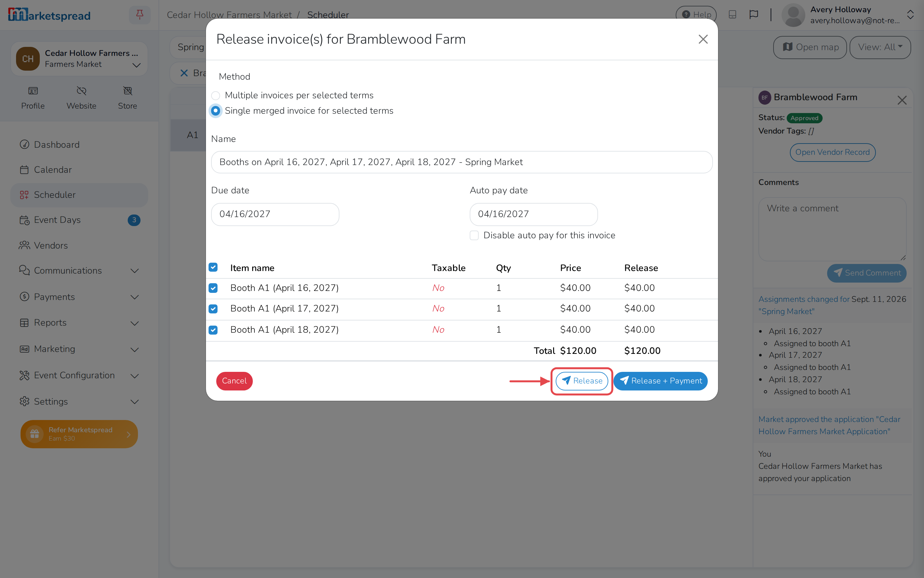
Task: Go to Calendar in sidebar
Action: click(79, 170)
